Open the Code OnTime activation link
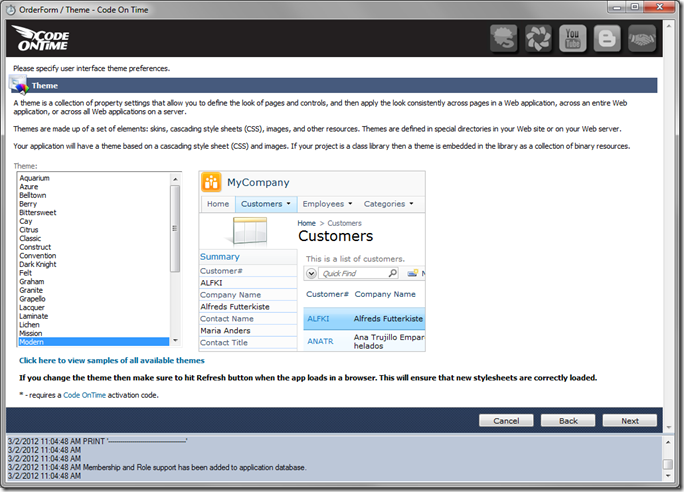The height and width of the screenshot is (492, 684). coord(85,395)
